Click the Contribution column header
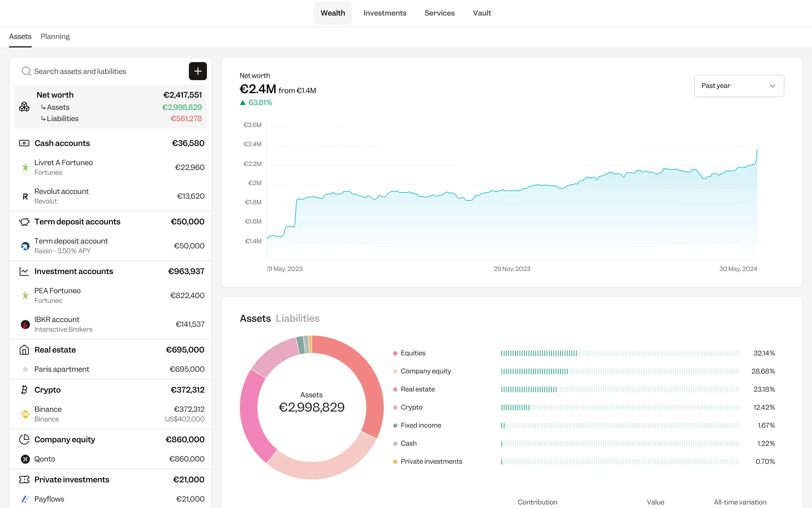The image size is (812, 508). coord(537,502)
